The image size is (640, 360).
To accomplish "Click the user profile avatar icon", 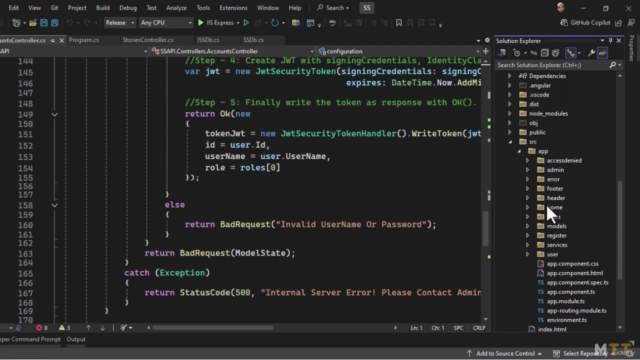I will 560,8.
